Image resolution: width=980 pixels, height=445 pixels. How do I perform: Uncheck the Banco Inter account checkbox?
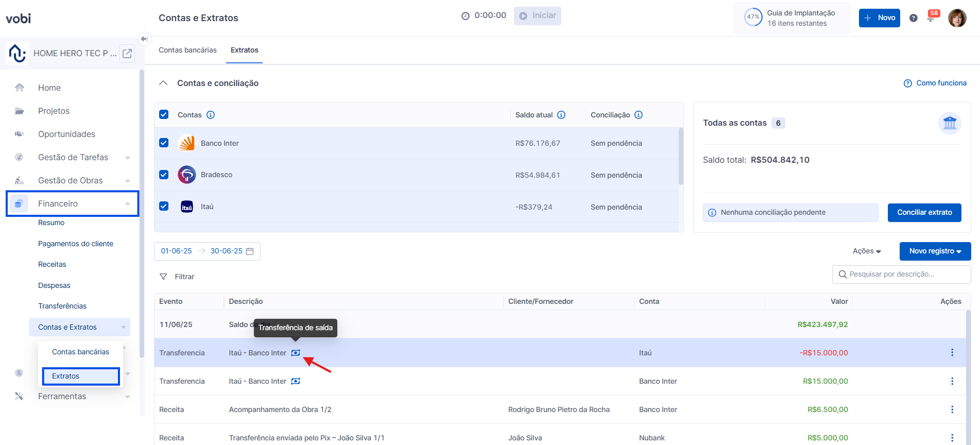click(x=164, y=143)
